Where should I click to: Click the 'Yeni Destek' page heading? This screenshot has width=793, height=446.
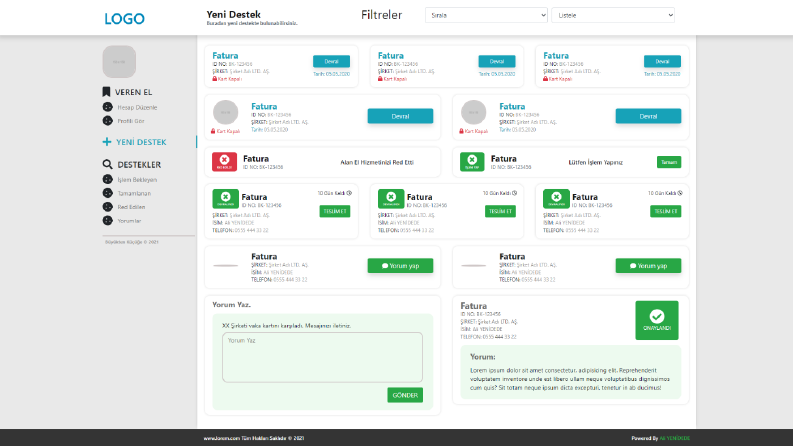tap(234, 15)
